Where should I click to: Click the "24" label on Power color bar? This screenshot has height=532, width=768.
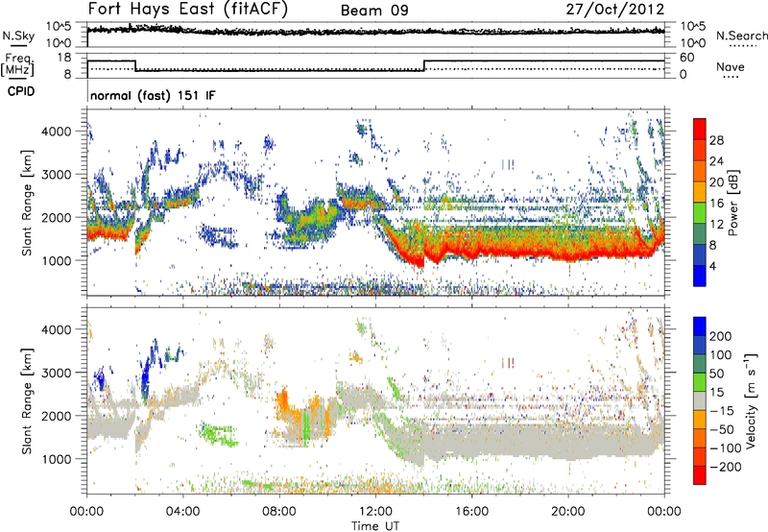tap(716, 161)
